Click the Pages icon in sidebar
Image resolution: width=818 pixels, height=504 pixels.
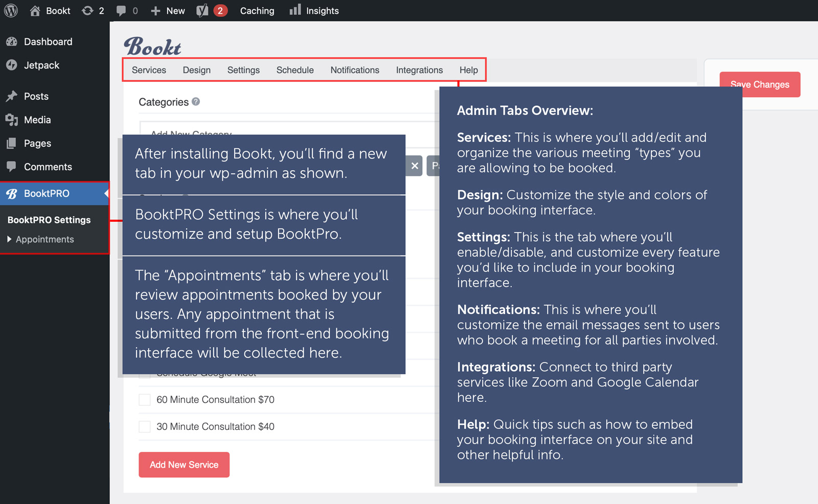(x=12, y=143)
